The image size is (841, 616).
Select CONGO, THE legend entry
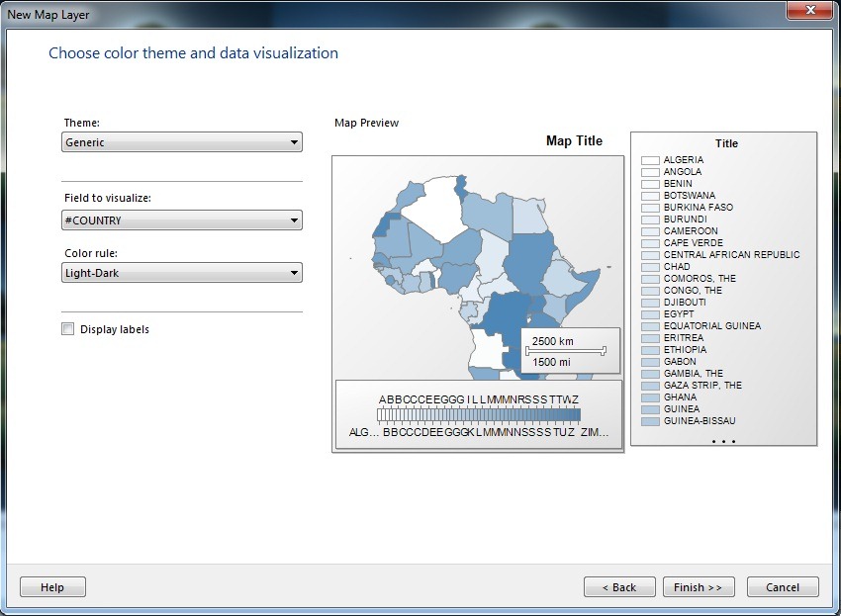click(693, 290)
